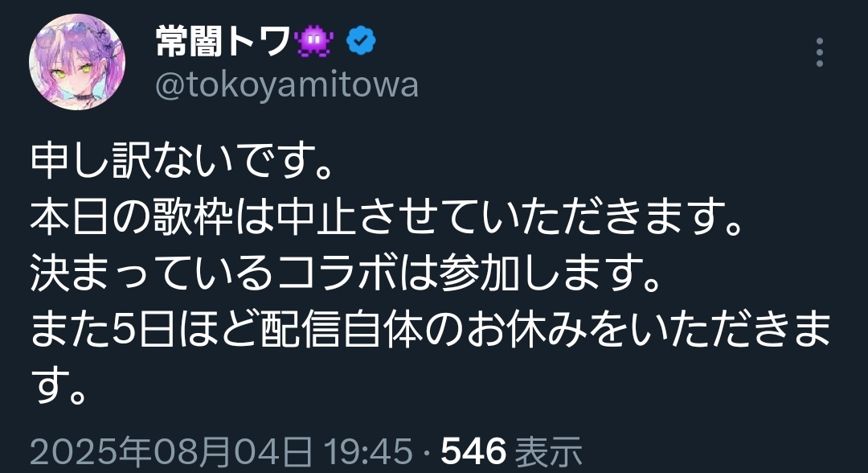Open 常闇トワ's profile avatar picture
Image resolution: width=868 pixels, height=473 pixels.
coord(77,62)
